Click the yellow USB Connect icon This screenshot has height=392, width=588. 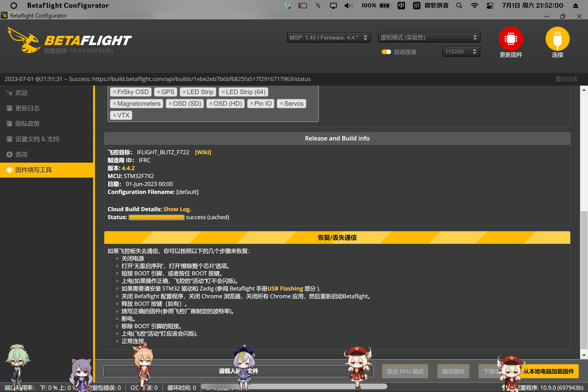(557, 39)
